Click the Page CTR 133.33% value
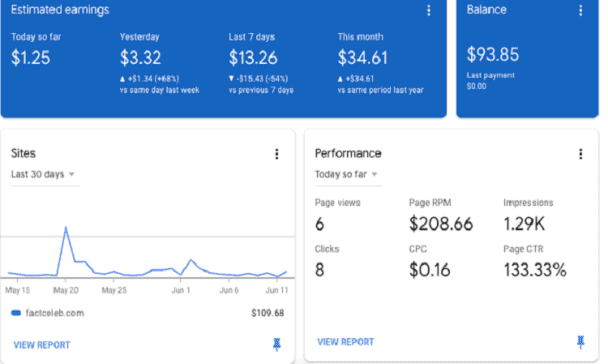The height and width of the screenshot is (364, 608). [535, 270]
